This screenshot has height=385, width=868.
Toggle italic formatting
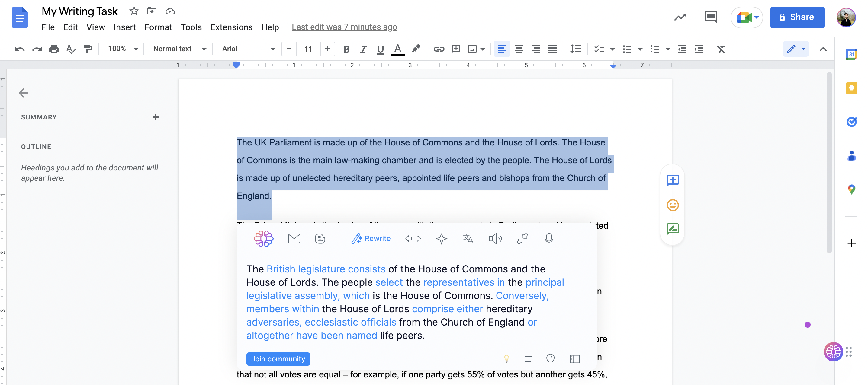[363, 49]
